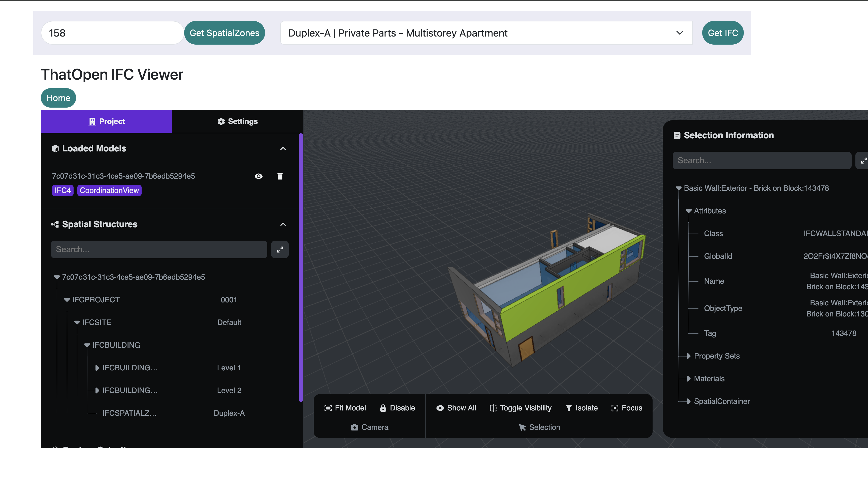This screenshot has width=868, height=483.
Task: Collapse the Loaded Models section
Action: [283, 149]
